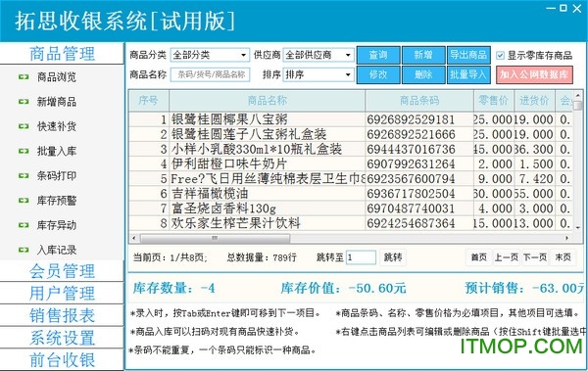Select row 富圣烧卤香料130g

(x=351, y=209)
